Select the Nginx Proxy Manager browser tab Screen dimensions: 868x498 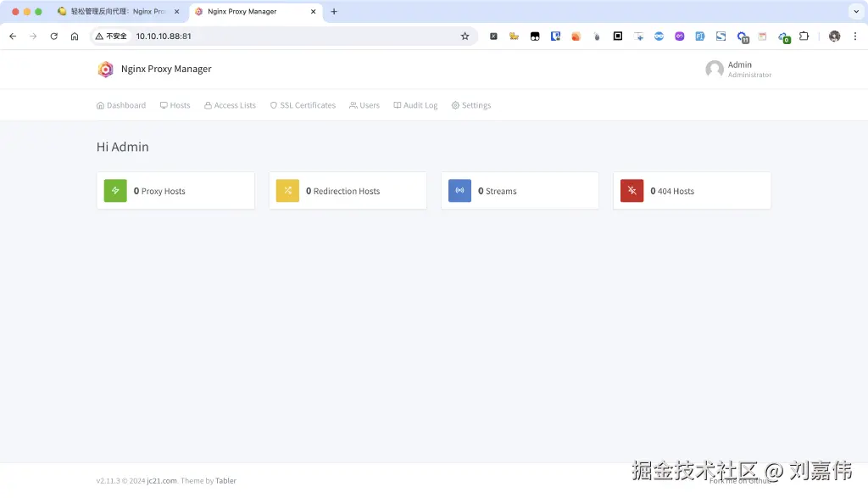256,12
